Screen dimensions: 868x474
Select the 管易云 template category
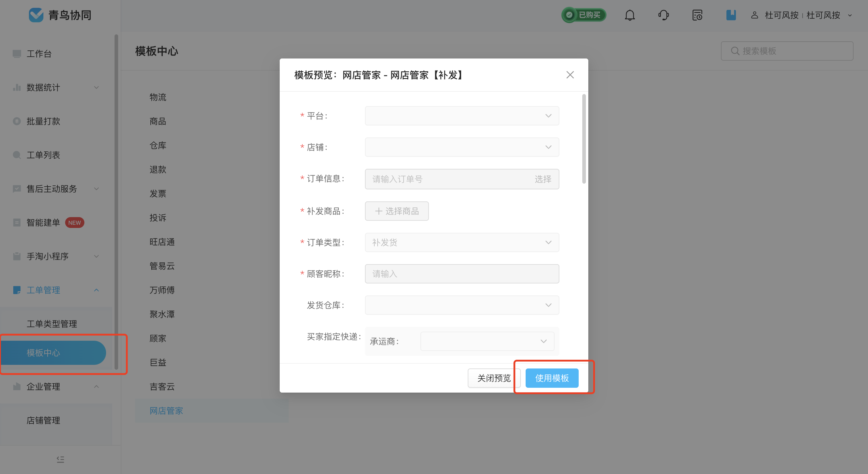click(162, 266)
